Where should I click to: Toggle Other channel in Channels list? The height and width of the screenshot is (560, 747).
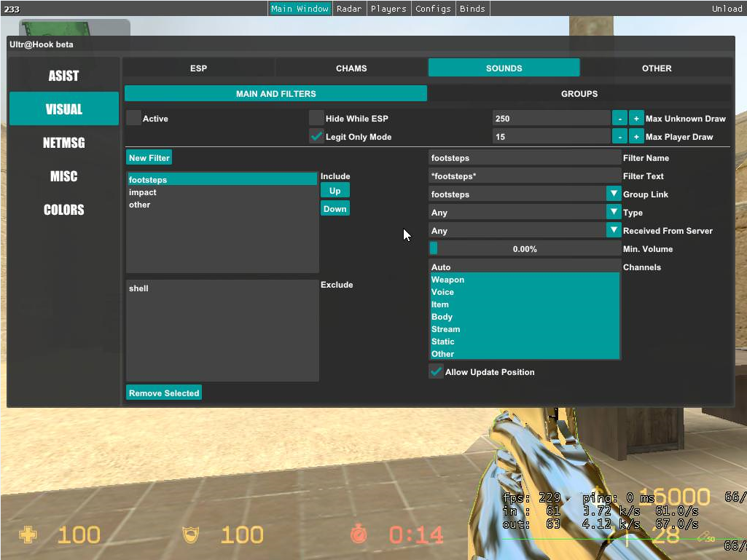(x=525, y=354)
